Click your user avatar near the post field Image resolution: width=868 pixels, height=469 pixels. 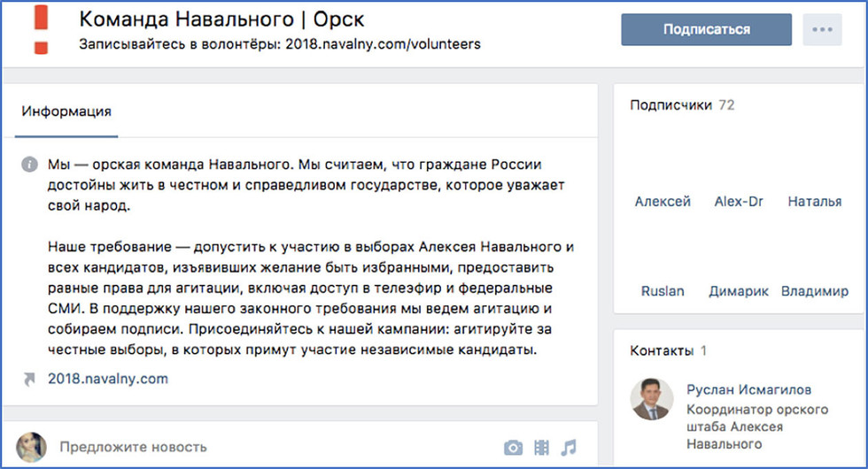pos(31,447)
